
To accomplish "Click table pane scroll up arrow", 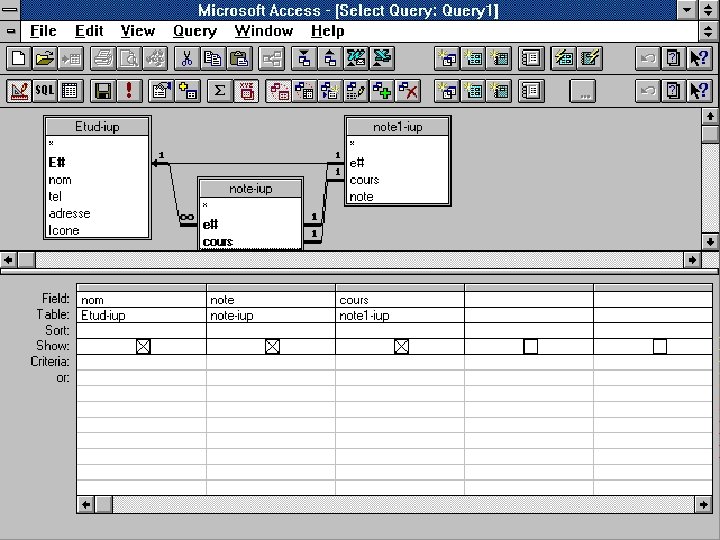I will point(710,116).
